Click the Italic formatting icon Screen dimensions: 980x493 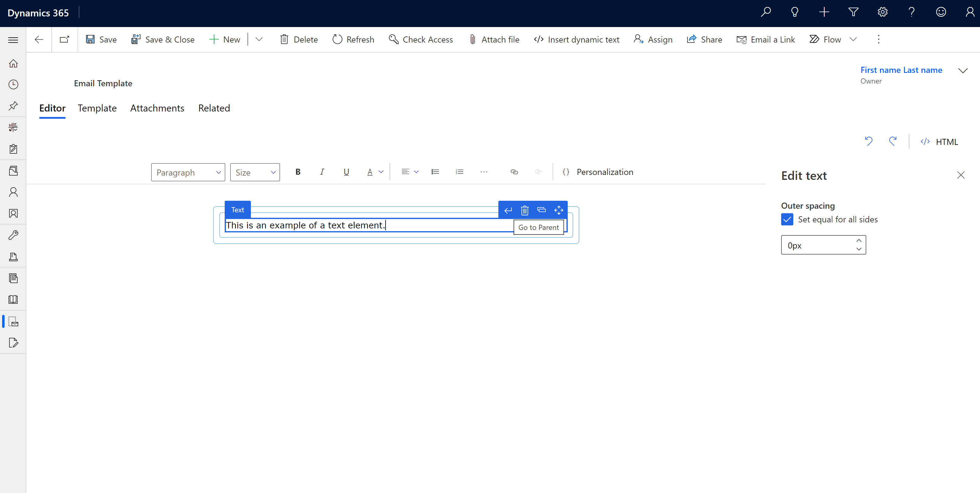(322, 172)
